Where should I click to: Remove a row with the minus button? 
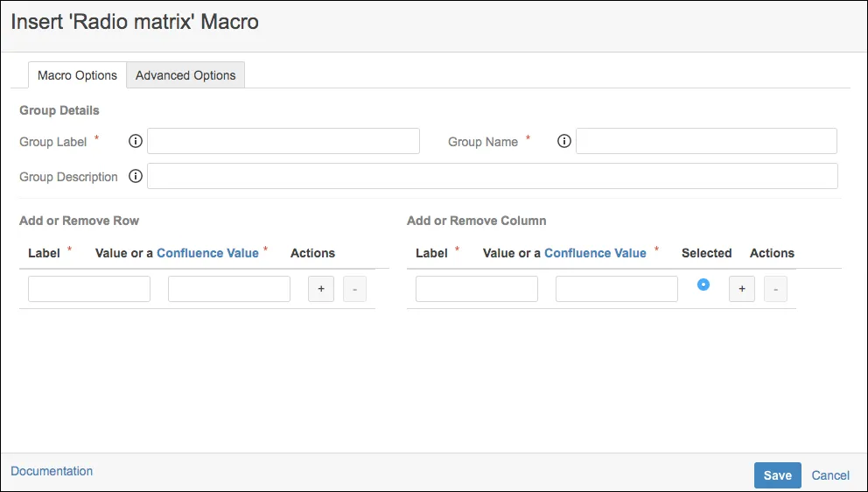[x=355, y=289]
